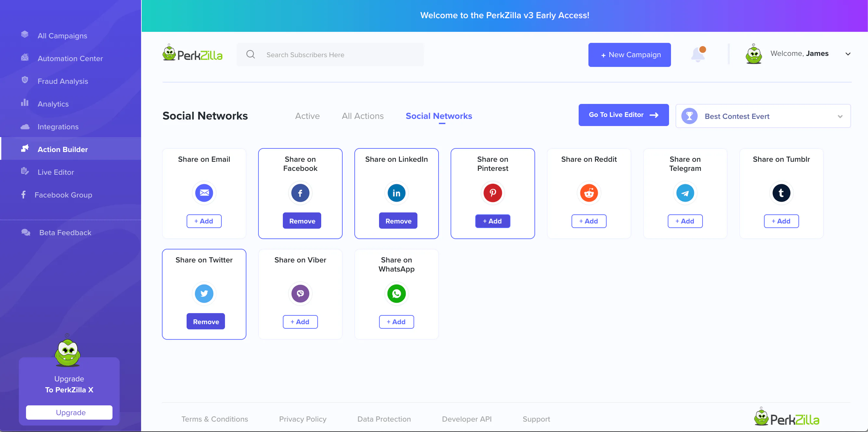
Task: Open Automation Center menu item
Action: pyautogui.click(x=71, y=58)
